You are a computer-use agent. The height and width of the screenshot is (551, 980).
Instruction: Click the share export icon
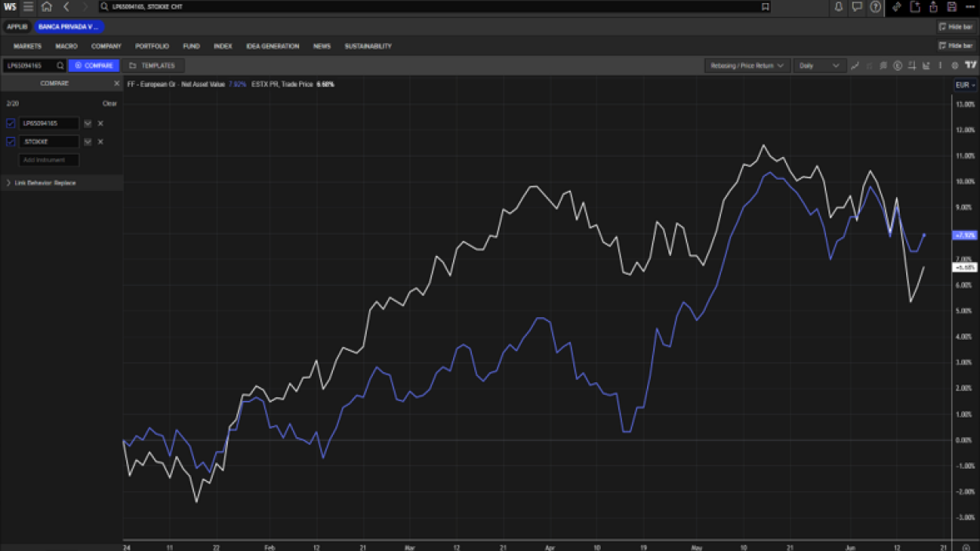point(934,7)
